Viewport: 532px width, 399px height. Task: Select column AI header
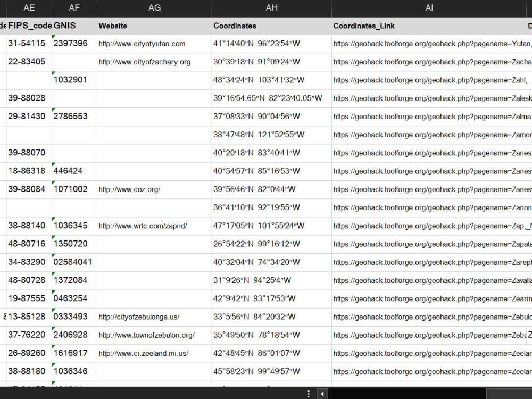pos(429,8)
